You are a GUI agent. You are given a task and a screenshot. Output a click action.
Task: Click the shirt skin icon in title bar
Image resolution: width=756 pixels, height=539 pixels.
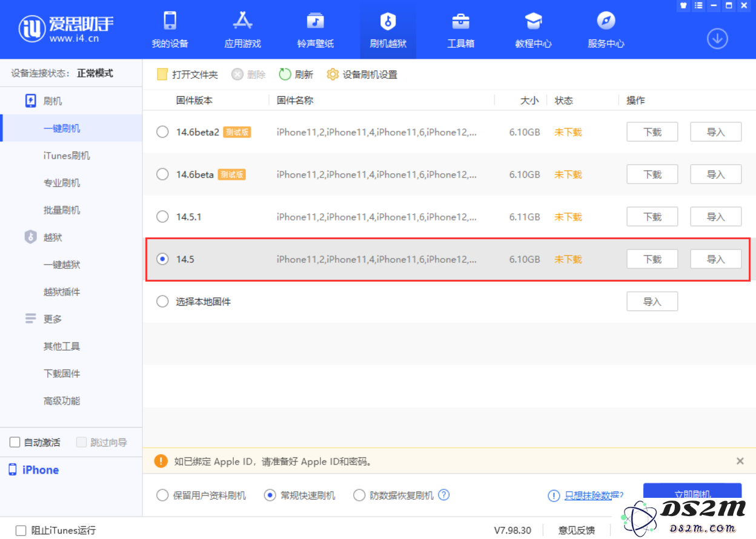684,5
